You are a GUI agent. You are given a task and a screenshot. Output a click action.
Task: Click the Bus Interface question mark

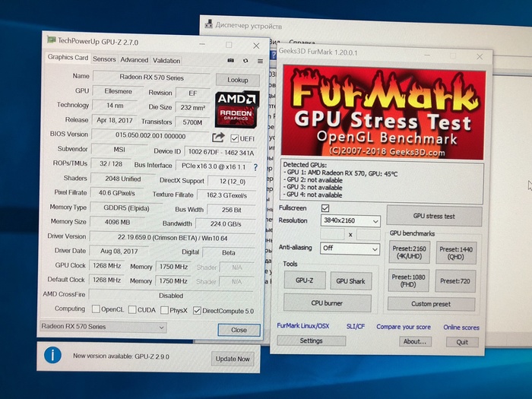[255, 167]
